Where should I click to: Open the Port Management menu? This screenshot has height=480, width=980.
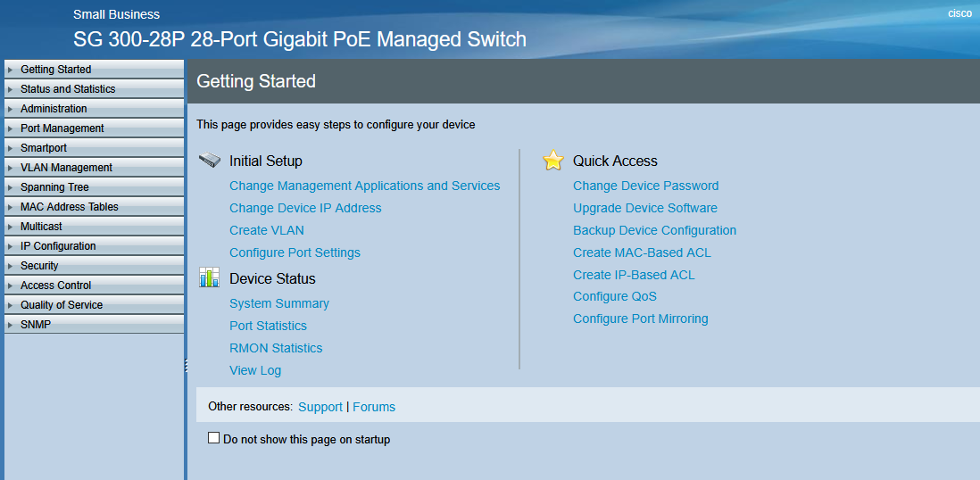tap(62, 128)
